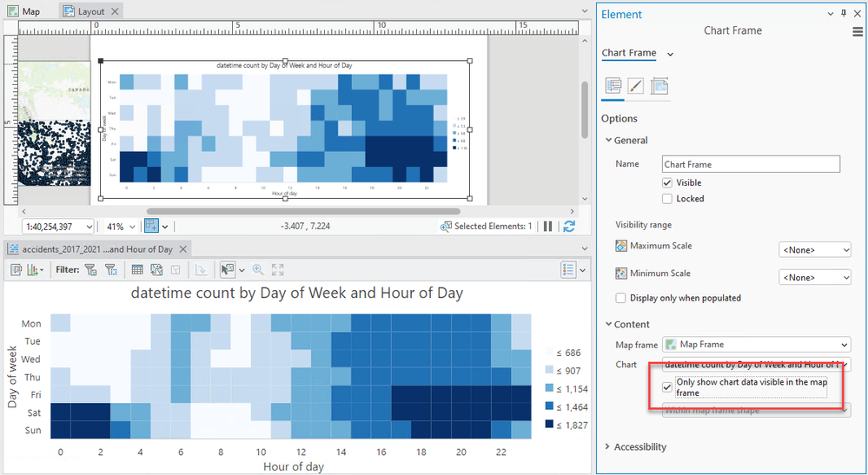Viewport: 868px width, 475px height.
Task: Open the legend options dropdown arrow
Action: (x=582, y=270)
